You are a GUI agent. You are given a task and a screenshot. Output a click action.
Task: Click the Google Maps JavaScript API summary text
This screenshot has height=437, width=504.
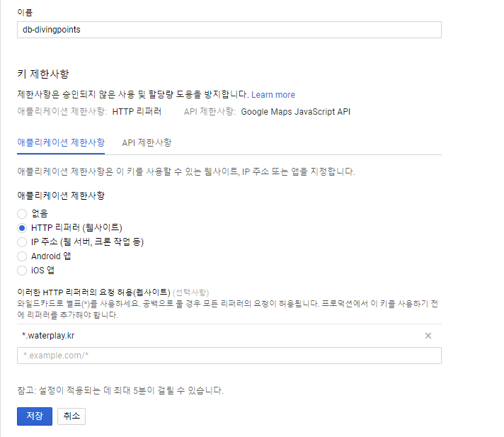(295, 112)
